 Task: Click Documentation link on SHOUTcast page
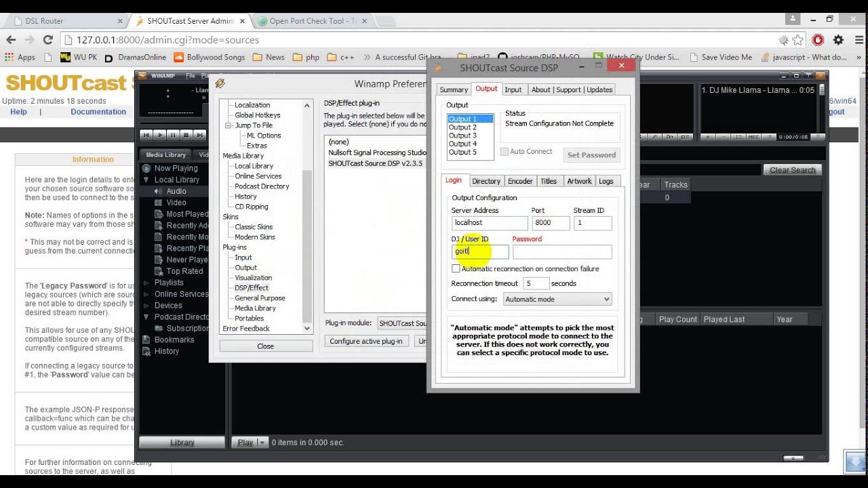98,112
